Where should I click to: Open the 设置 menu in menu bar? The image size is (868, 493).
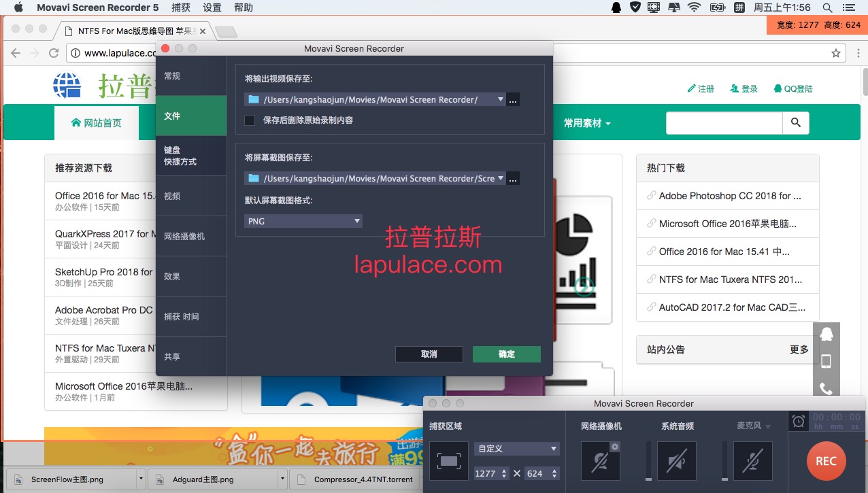click(x=212, y=7)
